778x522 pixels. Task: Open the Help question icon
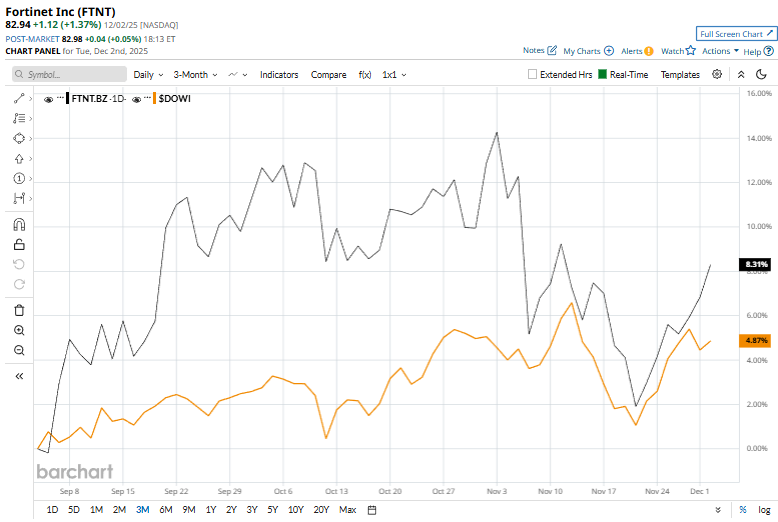tap(769, 51)
